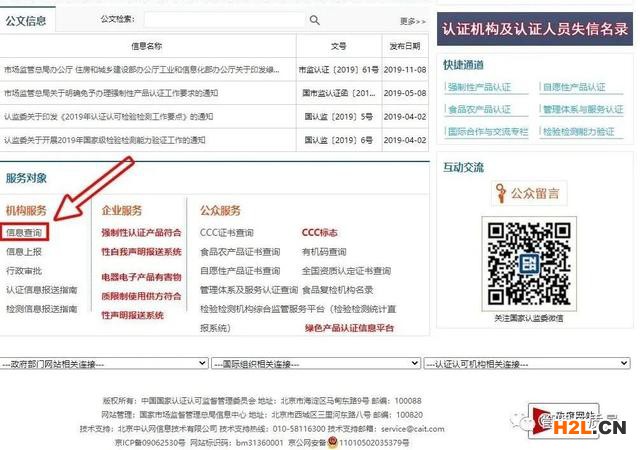Open 行政审批 link
The height and width of the screenshot is (450, 640).
pos(25,271)
